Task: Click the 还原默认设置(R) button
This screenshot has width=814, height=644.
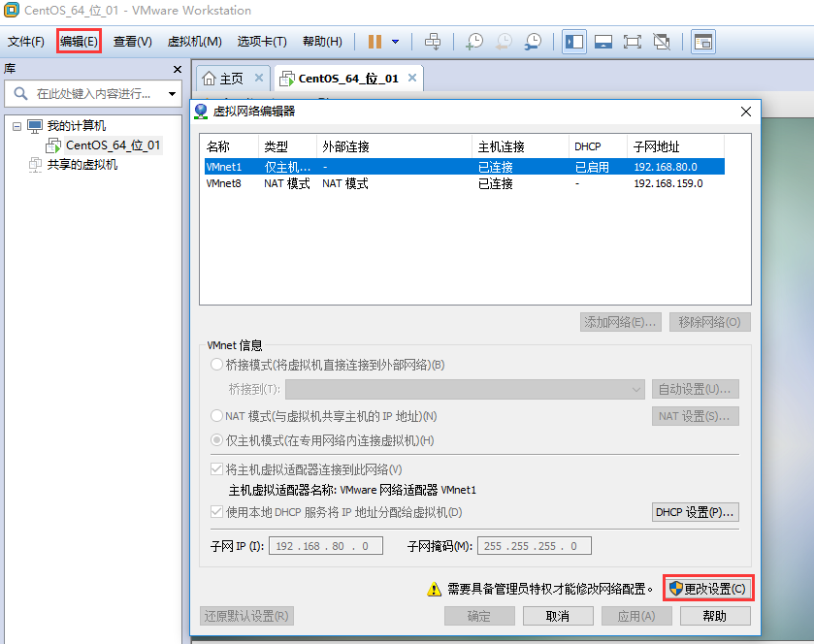Action: (x=246, y=616)
